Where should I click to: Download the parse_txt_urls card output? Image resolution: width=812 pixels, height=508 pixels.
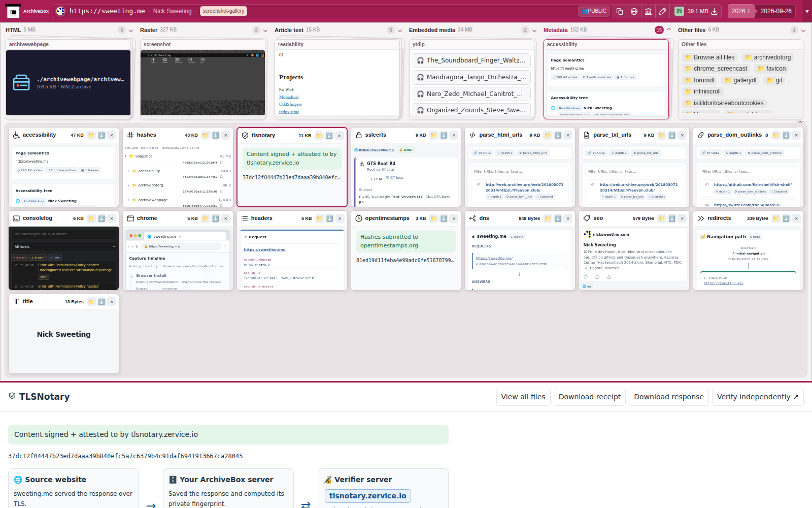672,135
